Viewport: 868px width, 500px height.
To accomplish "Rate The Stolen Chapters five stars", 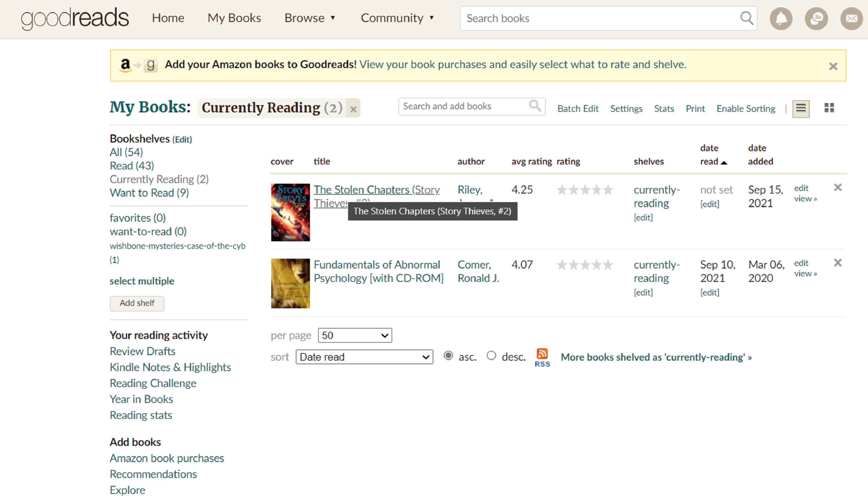I will coord(608,189).
